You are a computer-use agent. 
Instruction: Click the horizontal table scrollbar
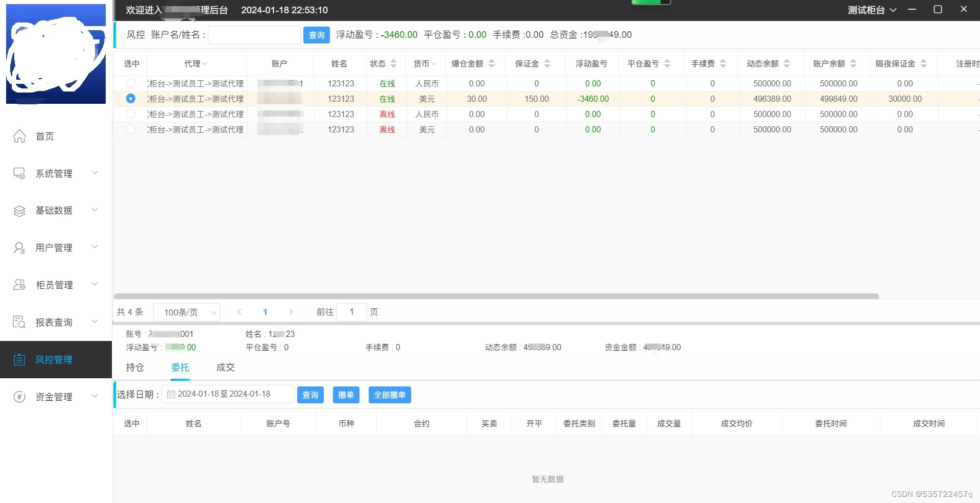(496, 296)
